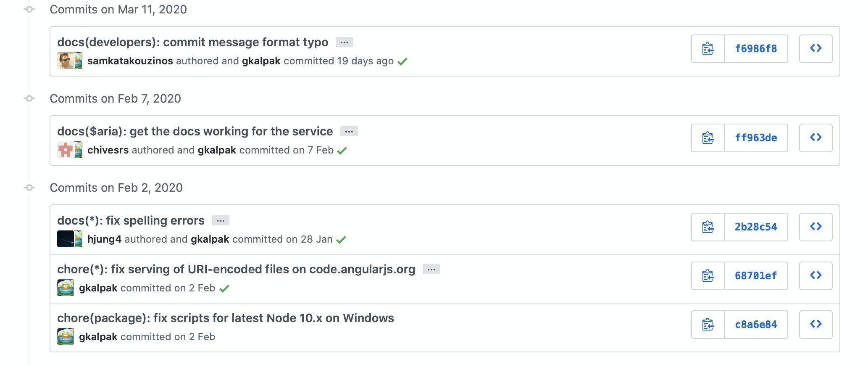Open hjung4 author profile link
The width and height of the screenshot is (868, 365).
coord(104,239)
